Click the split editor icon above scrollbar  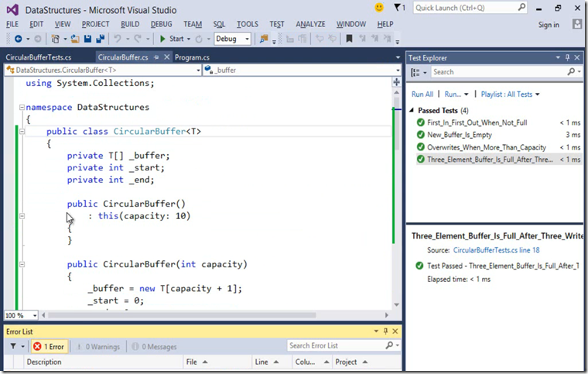397,82
